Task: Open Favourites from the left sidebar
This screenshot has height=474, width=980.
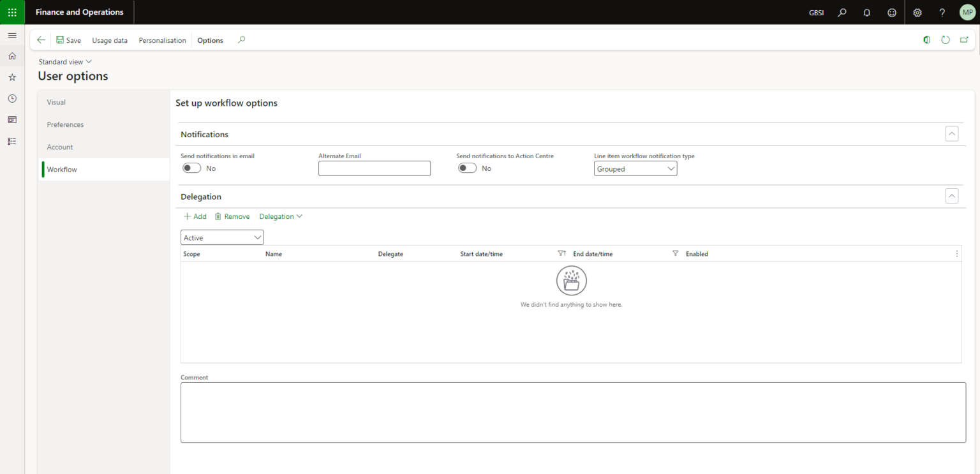Action: coord(11,77)
